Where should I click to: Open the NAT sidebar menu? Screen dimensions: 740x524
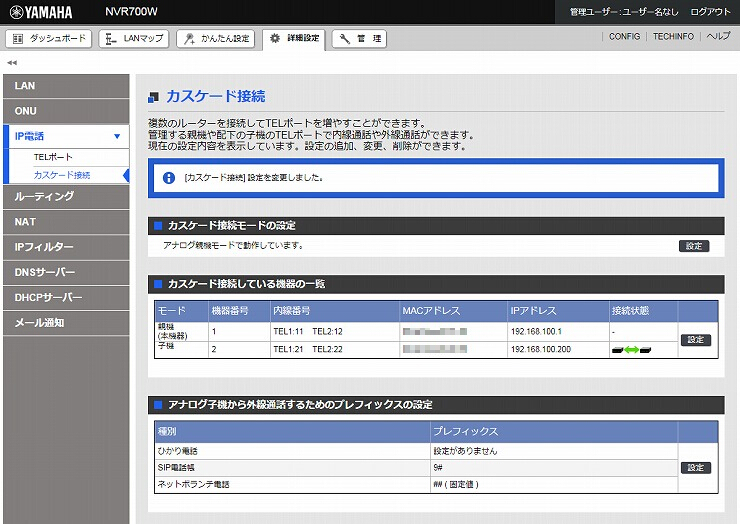[x=66, y=222]
